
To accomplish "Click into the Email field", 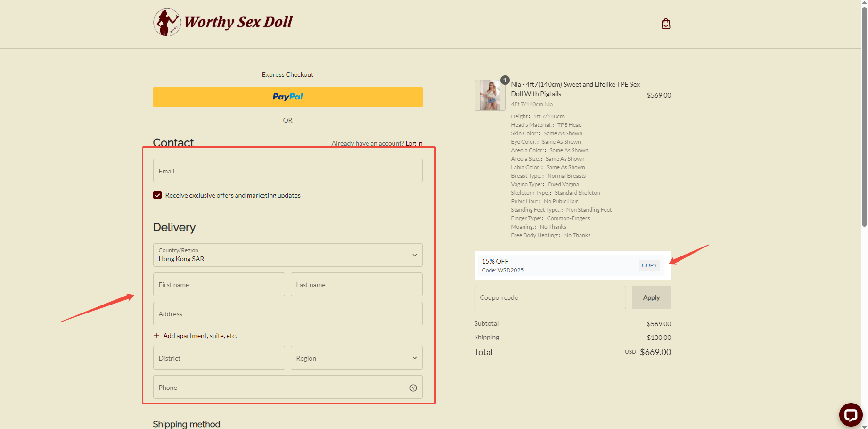I will (287, 171).
